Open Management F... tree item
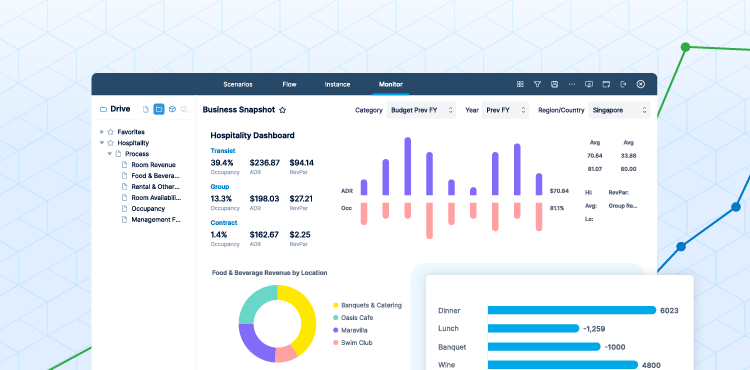The image size is (750, 370). [x=156, y=220]
